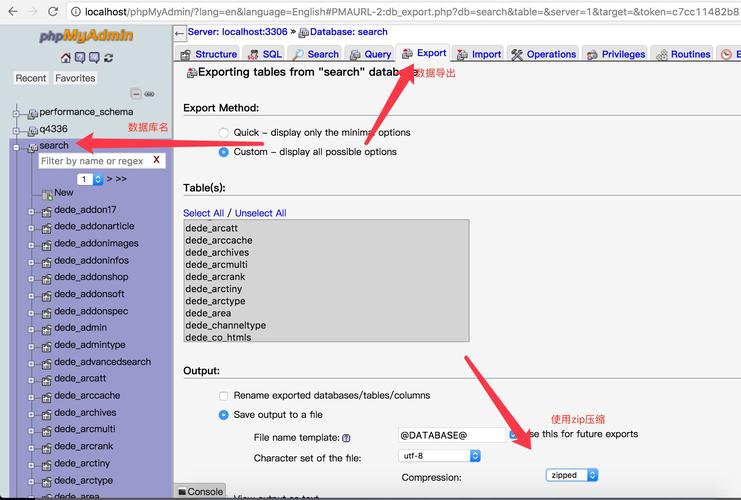Image resolution: width=741 pixels, height=500 pixels.
Task: Toggle 'use this for future exports' checkbox
Action: coord(513,434)
